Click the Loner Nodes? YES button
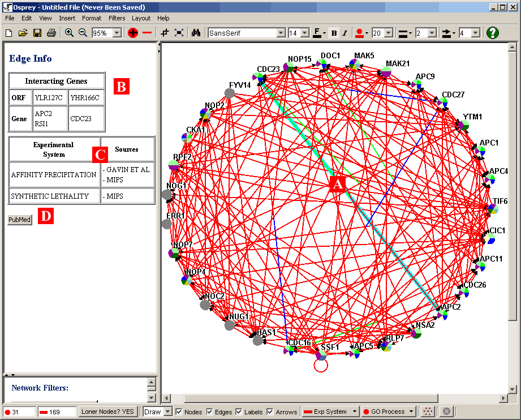The height and width of the screenshot is (420, 521). point(108,412)
